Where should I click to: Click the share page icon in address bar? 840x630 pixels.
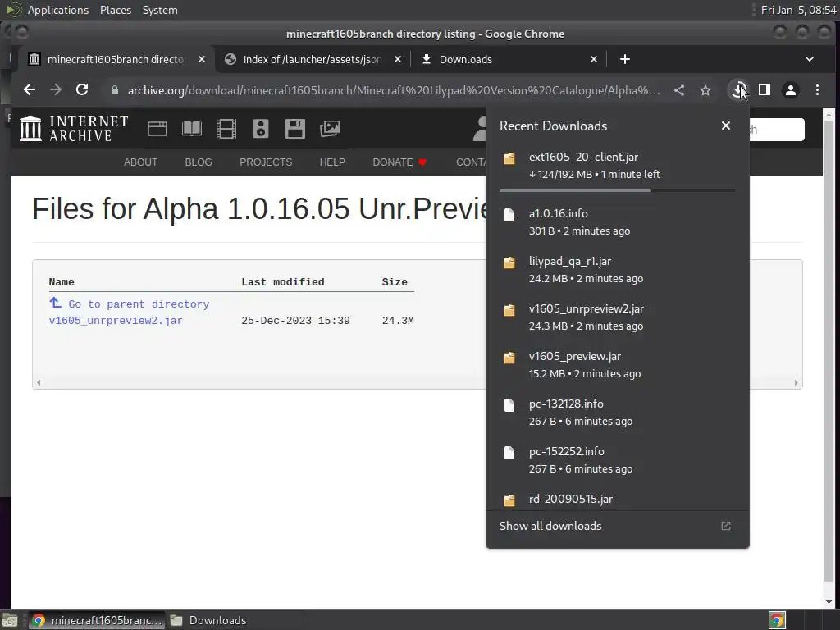(679, 90)
